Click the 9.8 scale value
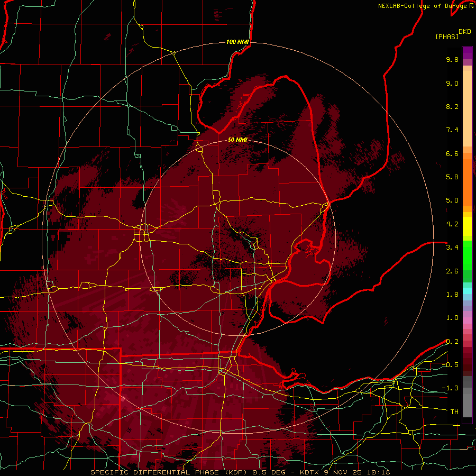This screenshot has width=476, height=476. (452, 59)
